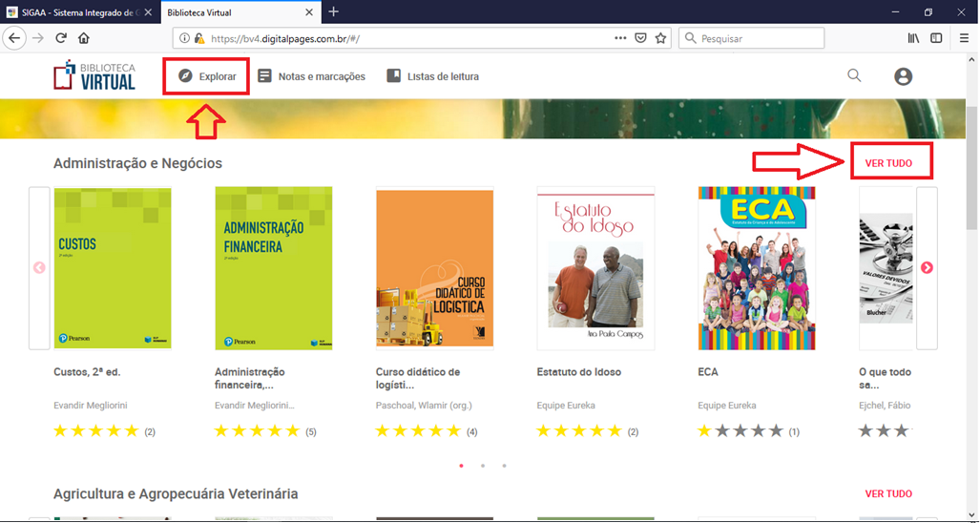The height and width of the screenshot is (523, 980).
Task: Bookmark this page with star icon
Action: click(x=660, y=38)
